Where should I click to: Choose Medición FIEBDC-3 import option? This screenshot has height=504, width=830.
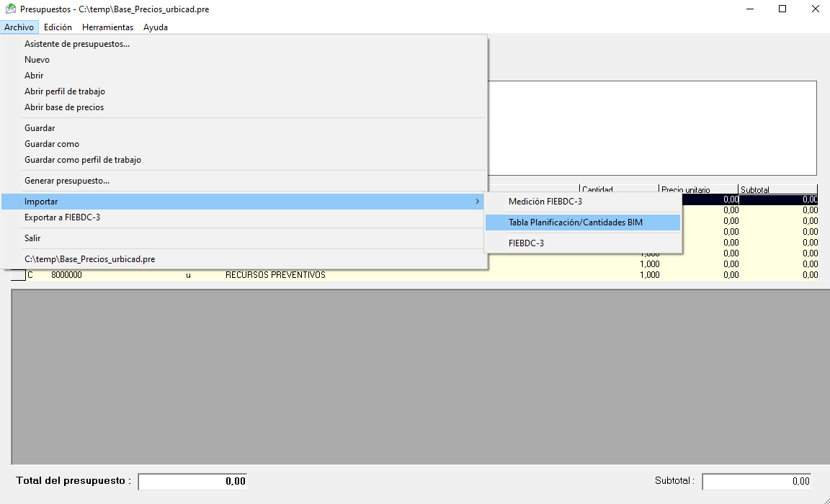pos(545,202)
